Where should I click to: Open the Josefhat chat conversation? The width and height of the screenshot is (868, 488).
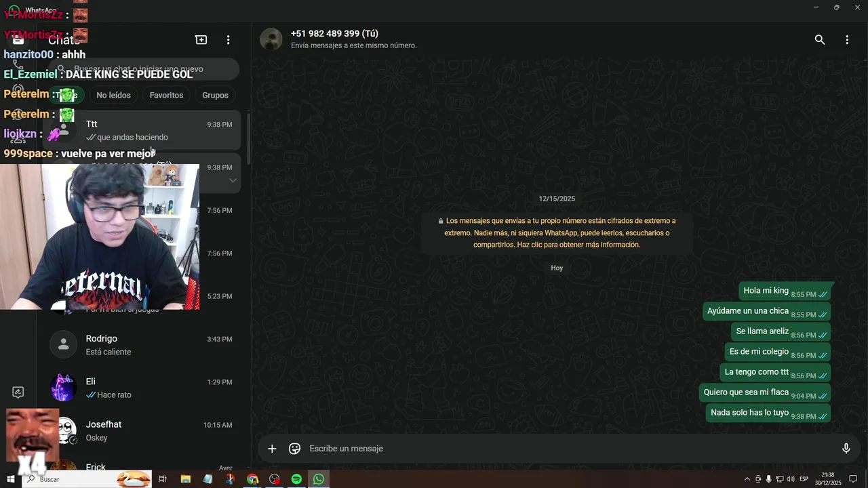pos(142,431)
